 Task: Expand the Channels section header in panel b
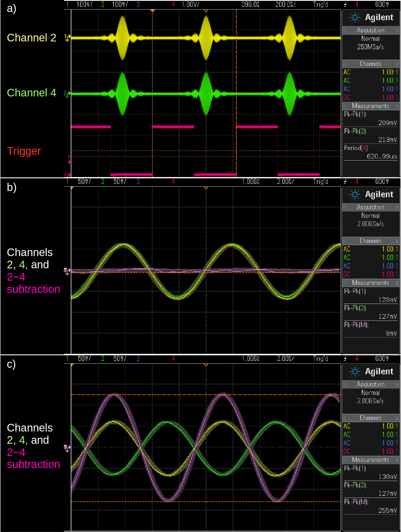[x=371, y=241]
